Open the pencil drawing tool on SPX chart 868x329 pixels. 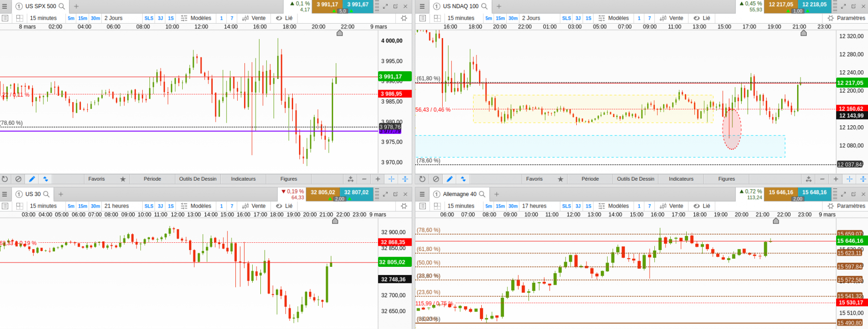tap(32, 179)
